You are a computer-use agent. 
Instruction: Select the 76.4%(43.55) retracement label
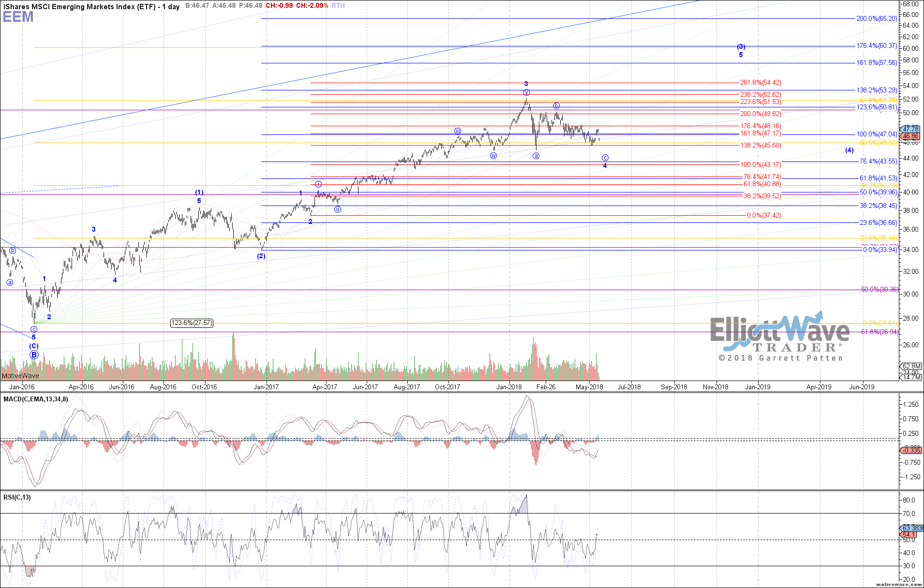coord(878,162)
